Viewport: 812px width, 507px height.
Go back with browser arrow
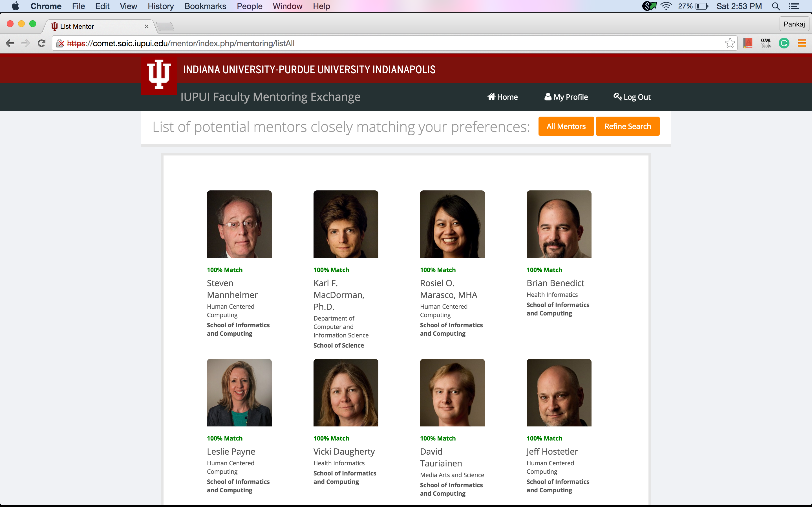(x=10, y=43)
